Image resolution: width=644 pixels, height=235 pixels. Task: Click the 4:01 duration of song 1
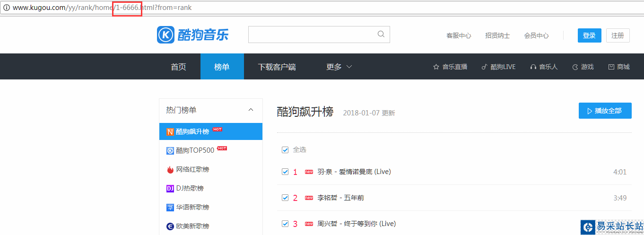point(620,172)
